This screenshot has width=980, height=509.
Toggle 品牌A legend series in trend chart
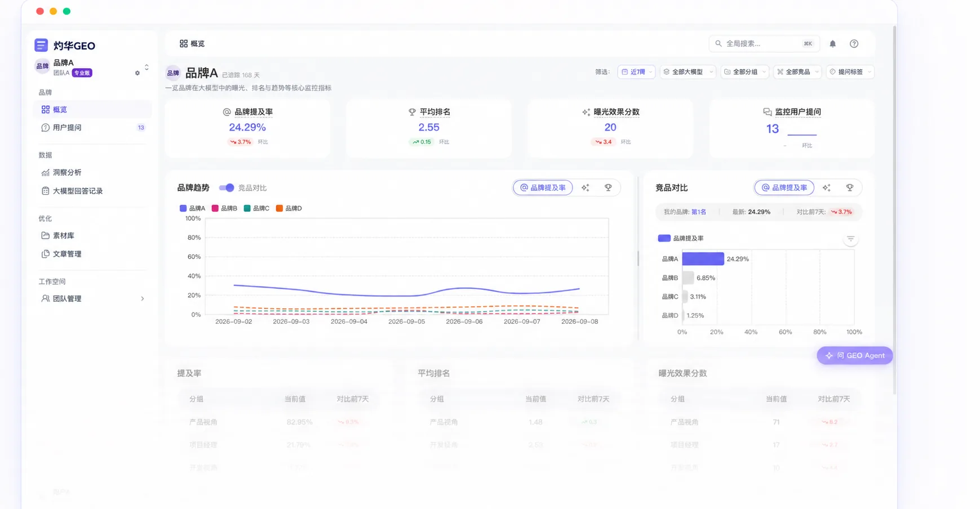click(192, 208)
